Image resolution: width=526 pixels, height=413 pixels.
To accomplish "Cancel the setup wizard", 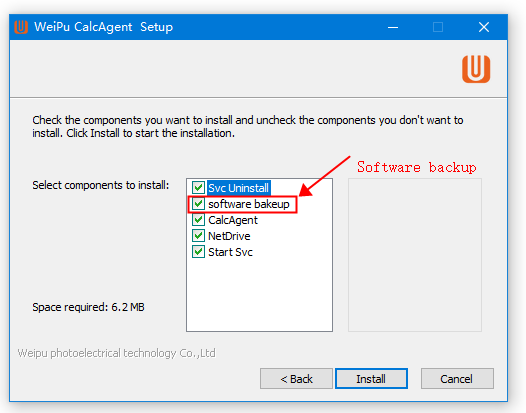I will pyautogui.click(x=457, y=379).
